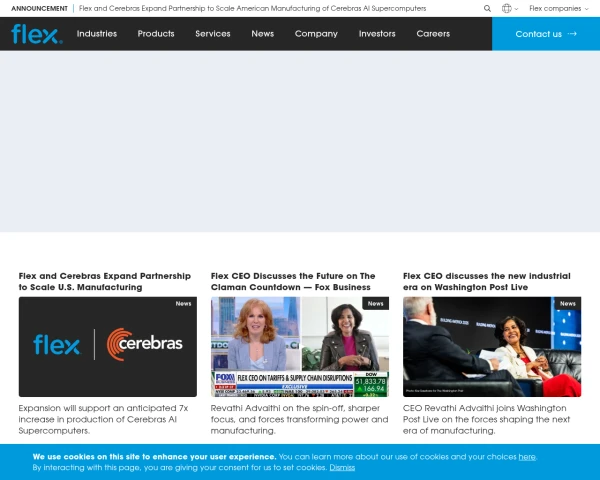Open the Services menu

pos(213,34)
